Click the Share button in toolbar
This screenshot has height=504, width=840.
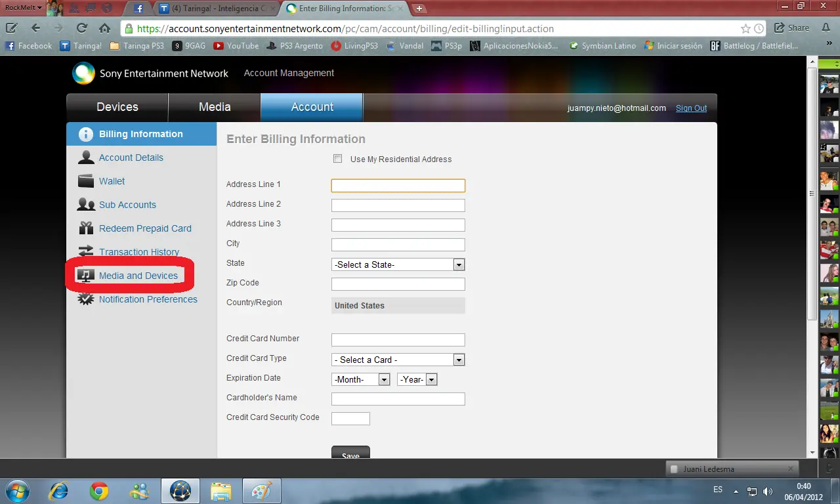tap(791, 28)
